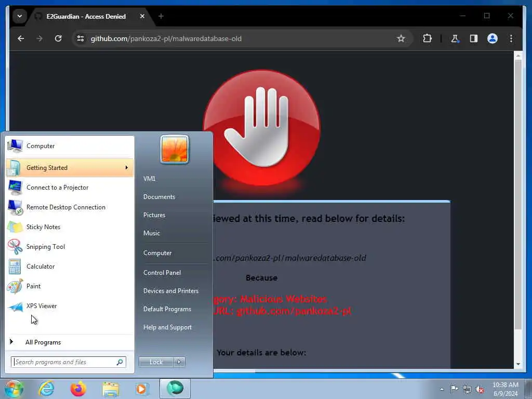Click the Lock button
Viewport: 532px width, 399px height.
point(156,362)
